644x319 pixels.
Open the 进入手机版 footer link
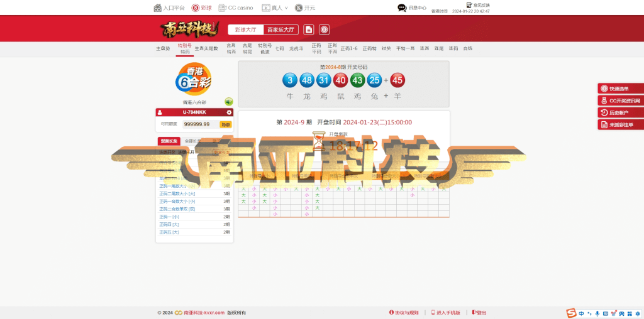tap(446, 313)
